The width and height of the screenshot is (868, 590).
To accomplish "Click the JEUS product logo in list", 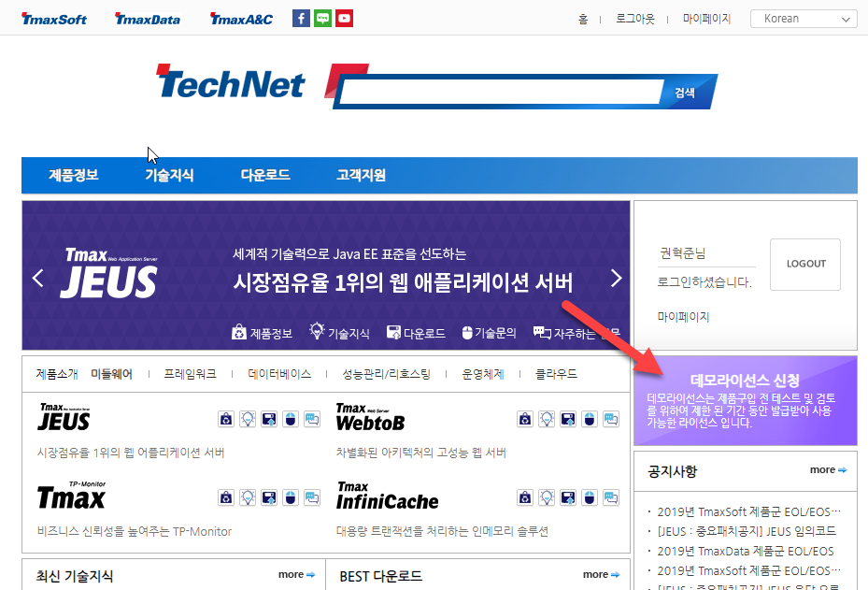I will pos(64,417).
